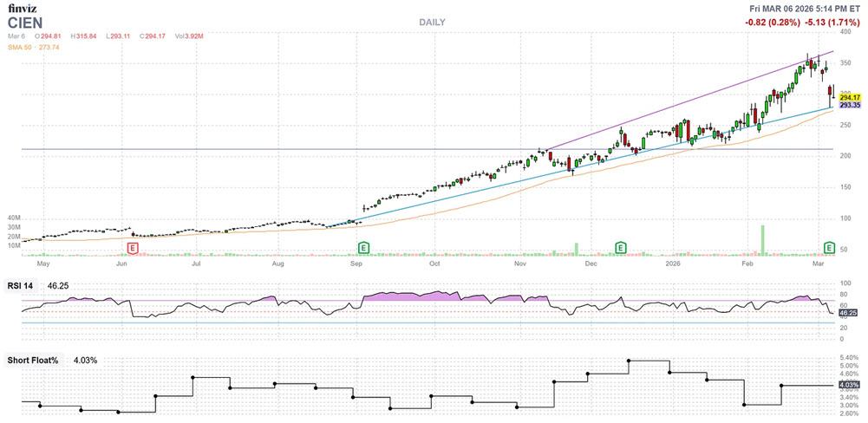This screenshot has height=423, width=868.
Task: Click the tall green volume bar in February
Action: (762, 240)
